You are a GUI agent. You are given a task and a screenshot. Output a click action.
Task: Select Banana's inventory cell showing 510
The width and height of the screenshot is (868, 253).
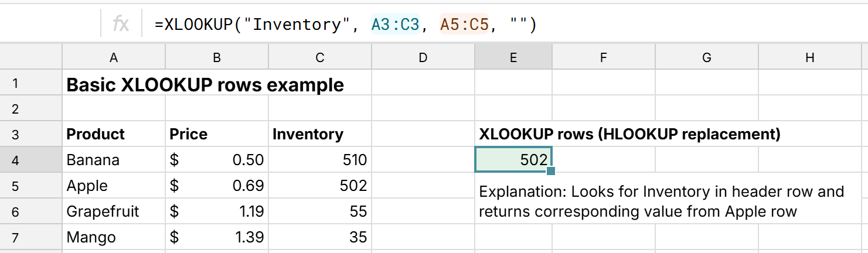click(319, 160)
